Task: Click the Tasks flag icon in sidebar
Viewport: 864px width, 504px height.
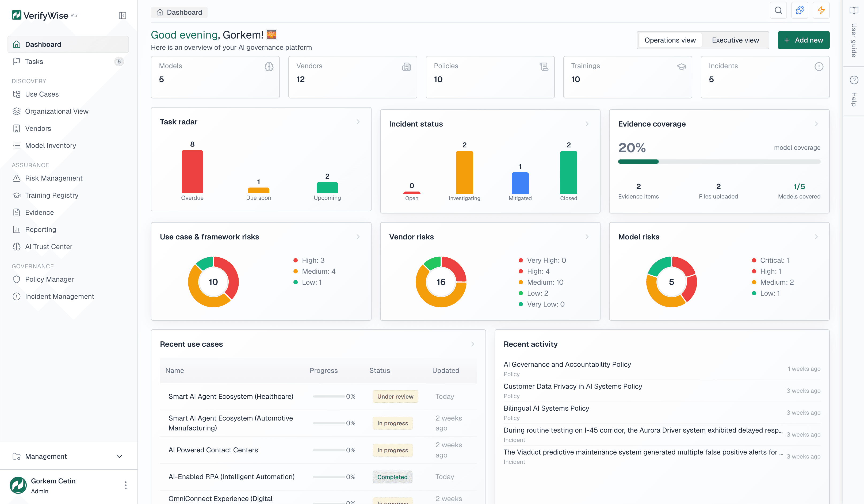Action: [16, 61]
